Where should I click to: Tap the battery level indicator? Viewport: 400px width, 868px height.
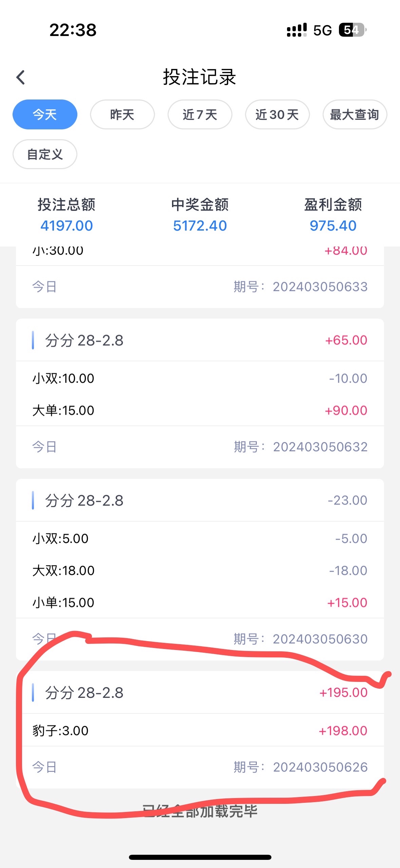click(352, 30)
